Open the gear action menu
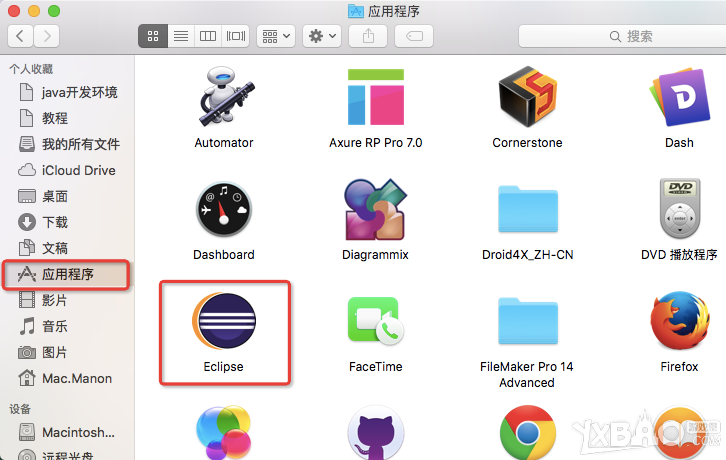The width and height of the screenshot is (726, 460). tap(322, 36)
